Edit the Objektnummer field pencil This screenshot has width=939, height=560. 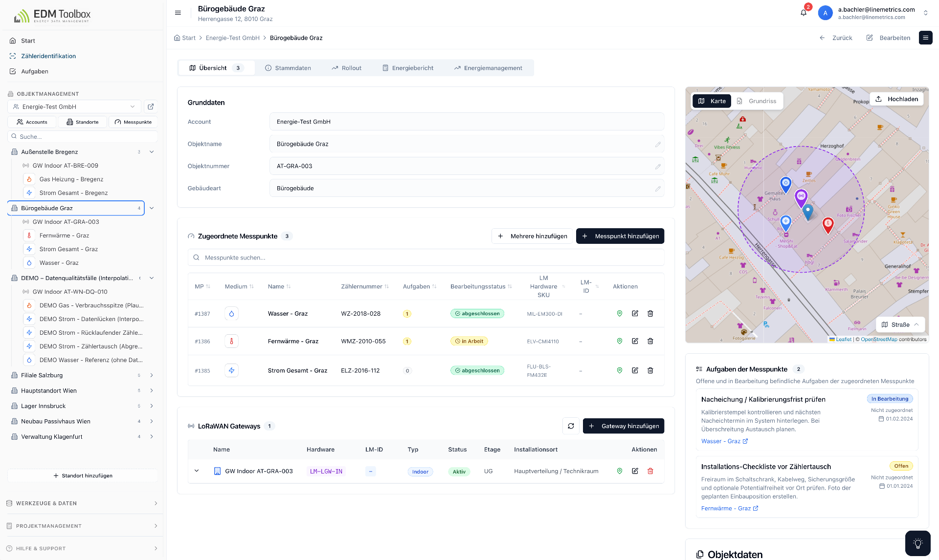point(658,166)
